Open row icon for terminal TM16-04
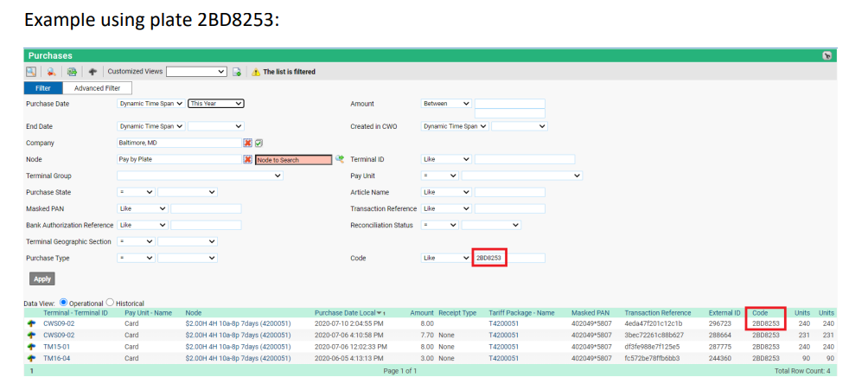 (32, 358)
